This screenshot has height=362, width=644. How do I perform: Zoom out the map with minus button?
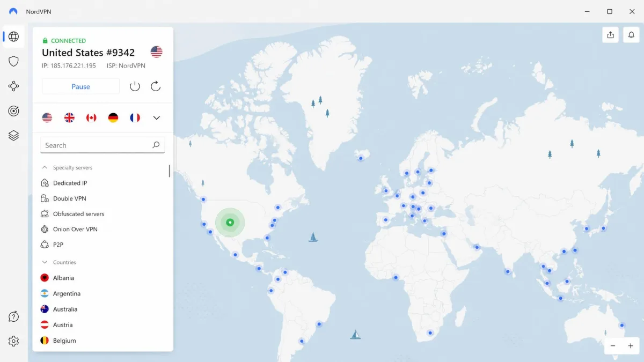coord(613,346)
